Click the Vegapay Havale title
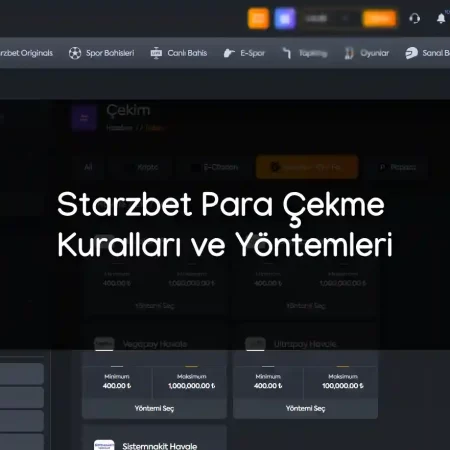 (x=155, y=344)
